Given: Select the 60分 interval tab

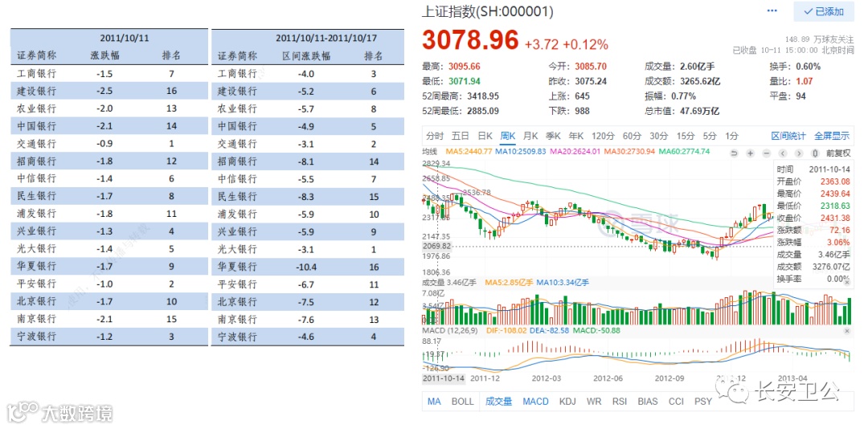Looking at the screenshot, I should coord(632,136).
